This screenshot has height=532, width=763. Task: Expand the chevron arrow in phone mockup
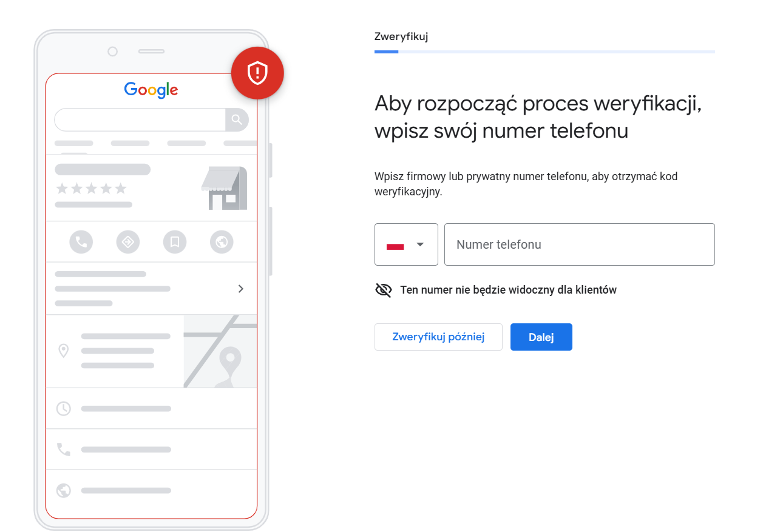[x=241, y=289]
